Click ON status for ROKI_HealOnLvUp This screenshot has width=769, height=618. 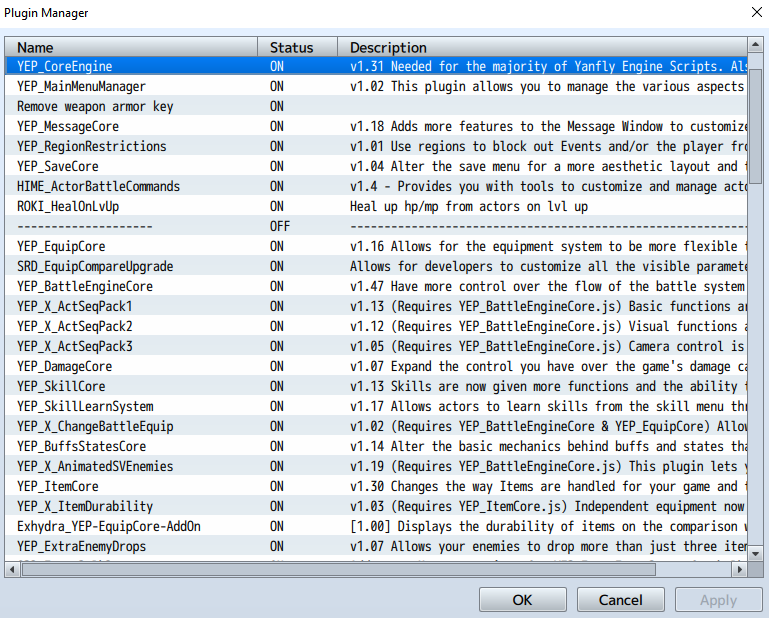(277, 206)
